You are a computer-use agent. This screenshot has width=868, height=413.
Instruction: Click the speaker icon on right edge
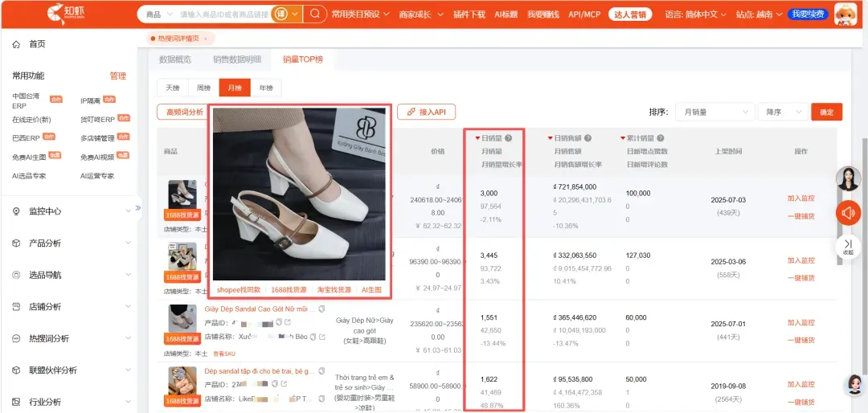tap(848, 212)
